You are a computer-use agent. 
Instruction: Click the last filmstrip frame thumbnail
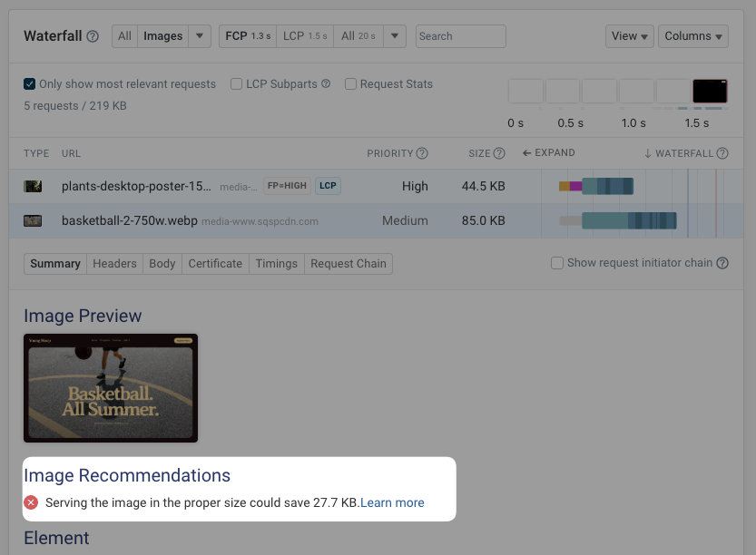(710, 91)
